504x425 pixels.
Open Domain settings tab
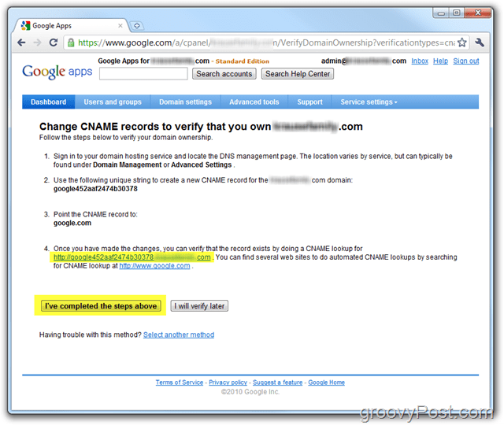(186, 102)
